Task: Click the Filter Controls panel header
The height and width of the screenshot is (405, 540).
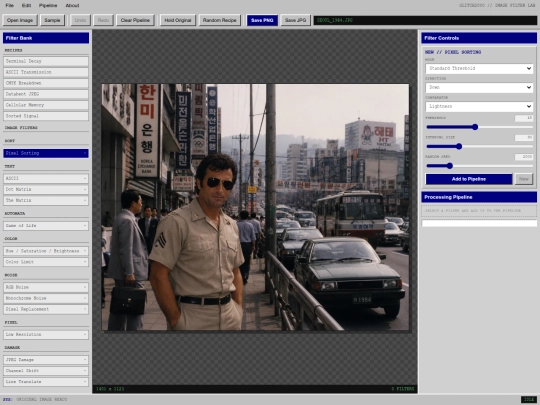Action: (479, 38)
